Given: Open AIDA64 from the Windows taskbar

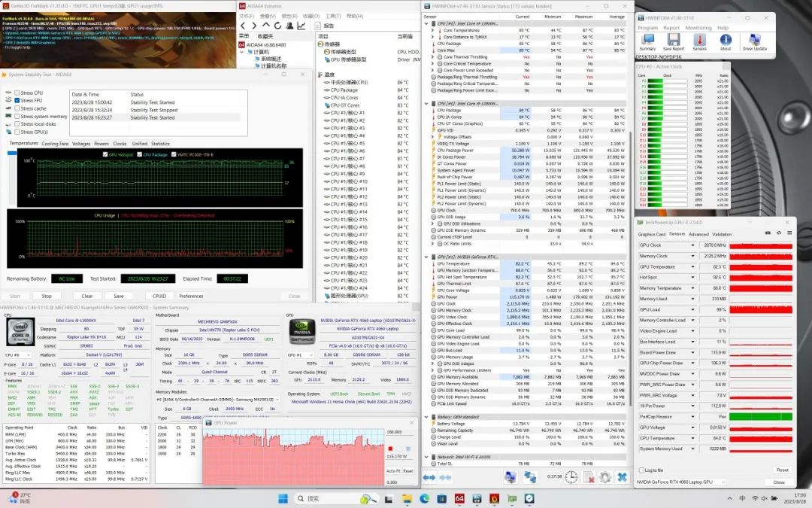Looking at the screenshot, I should [x=459, y=498].
